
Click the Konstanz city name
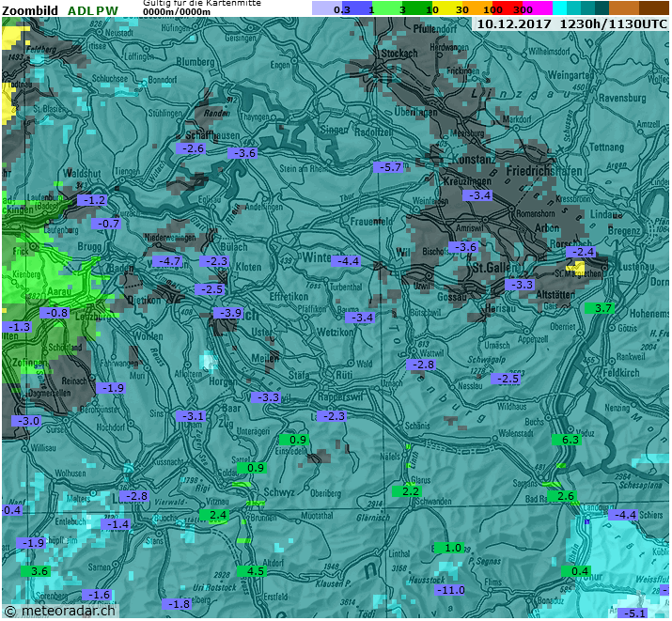tap(474, 160)
